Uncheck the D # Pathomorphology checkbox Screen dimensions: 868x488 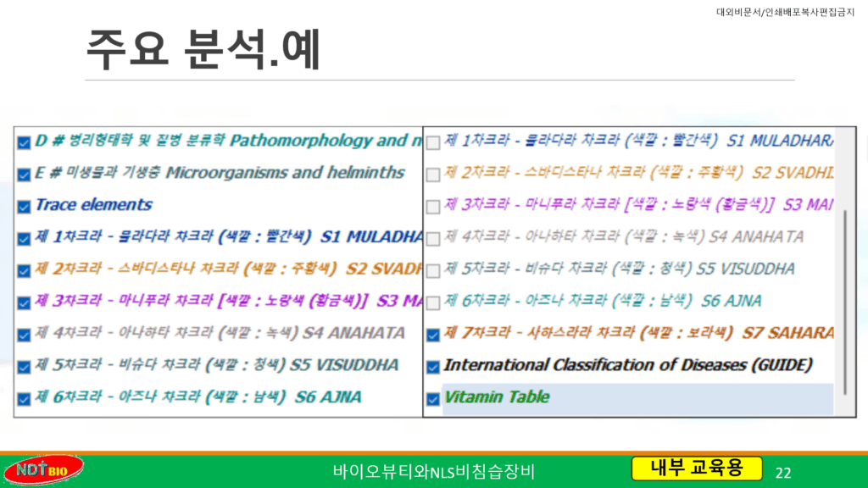[24, 141]
